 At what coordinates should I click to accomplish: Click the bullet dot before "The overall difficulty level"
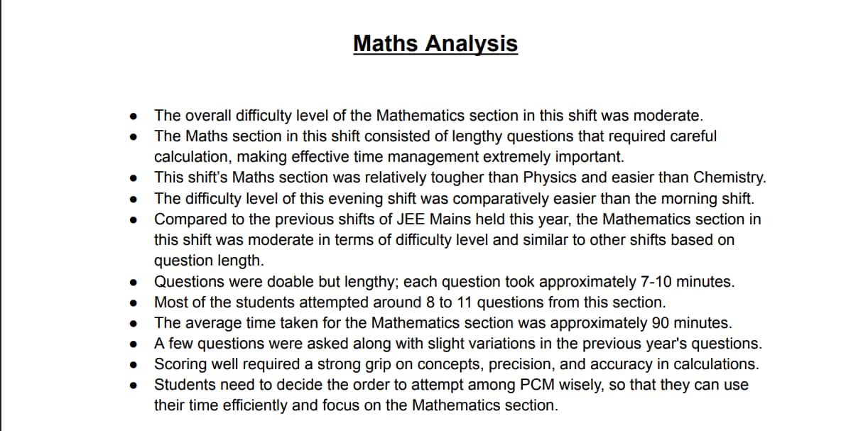pyautogui.click(x=134, y=116)
